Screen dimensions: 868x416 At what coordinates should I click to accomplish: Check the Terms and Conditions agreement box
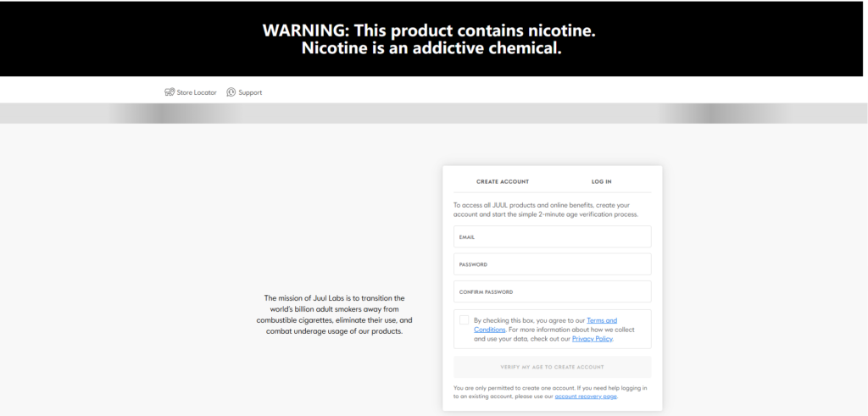[464, 319]
